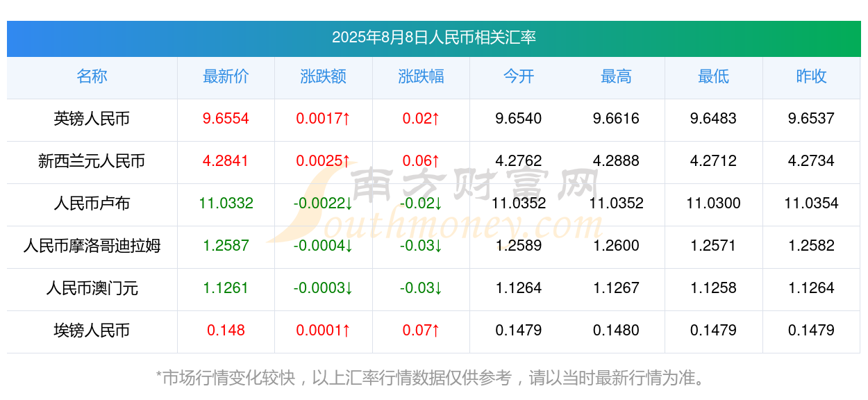The width and height of the screenshot is (868, 400).
Task: Click previous close 11.0354
Action: pos(811,203)
